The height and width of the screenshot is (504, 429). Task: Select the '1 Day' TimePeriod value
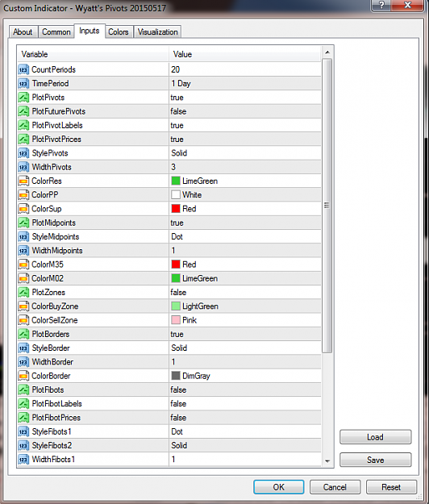pos(181,84)
